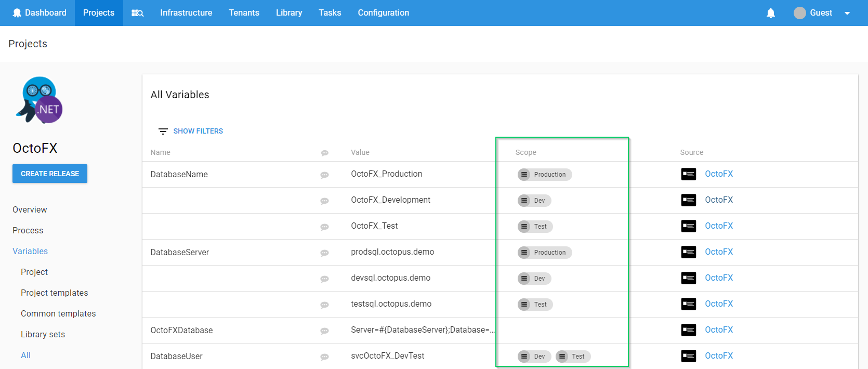Select Variables in the sidebar
Viewport: 868px width, 369px height.
point(30,251)
